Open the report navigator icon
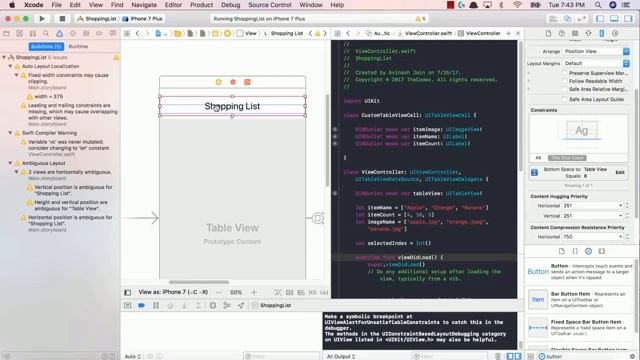 pyautogui.click(x=113, y=33)
